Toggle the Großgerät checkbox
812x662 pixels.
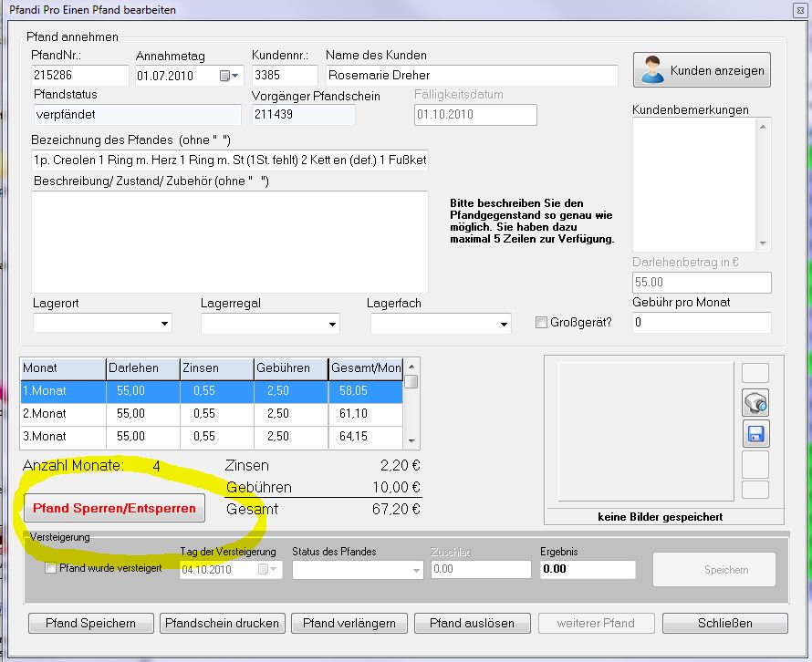point(542,322)
